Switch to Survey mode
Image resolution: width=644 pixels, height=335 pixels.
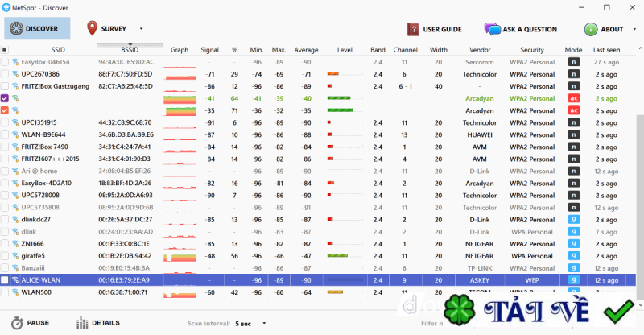pyautogui.click(x=106, y=29)
